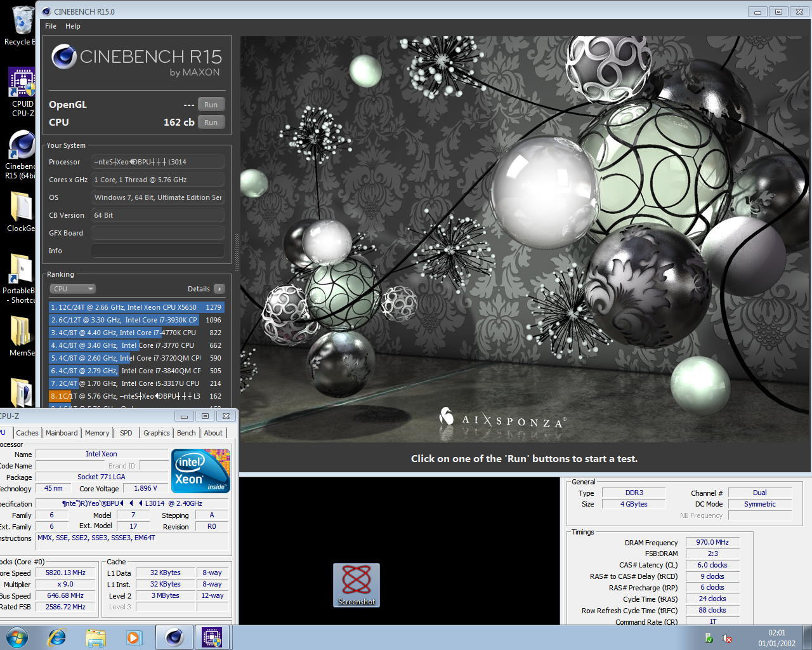This screenshot has height=650, width=812.
Task: Select ranking entry i7-3720QM 590
Action: pyautogui.click(x=136, y=358)
